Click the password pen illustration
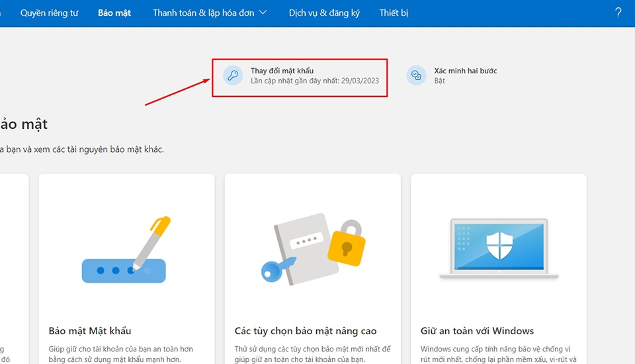The height and width of the screenshot is (364, 635). pyautogui.click(x=126, y=249)
